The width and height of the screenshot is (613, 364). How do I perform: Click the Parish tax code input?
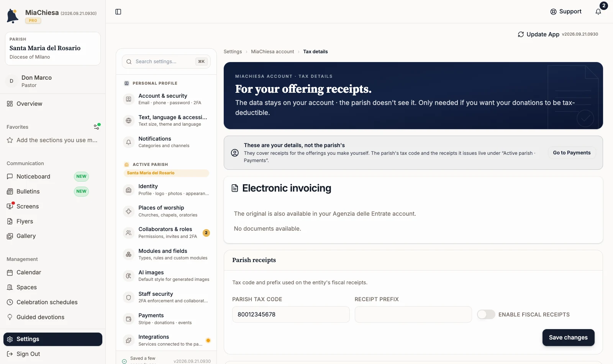click(291, 315)
